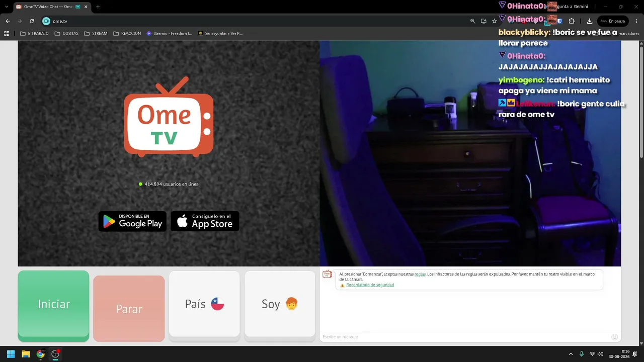The width and height of the screenshot is (644, 362).
Task: Open the Chrome three-dot menu
Action: [x=635, y=21]
